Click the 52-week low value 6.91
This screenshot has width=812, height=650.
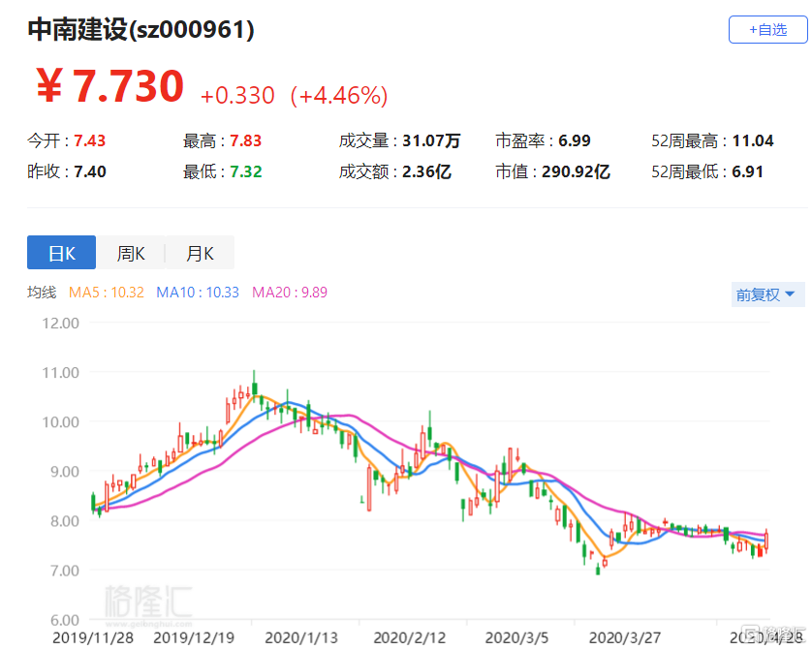click(748, 171)
